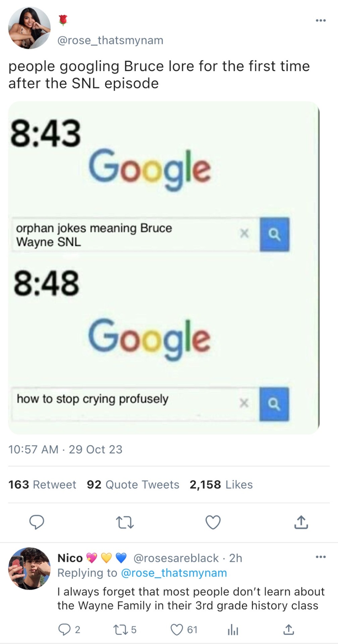Share Nico's reply

(288, 630)
